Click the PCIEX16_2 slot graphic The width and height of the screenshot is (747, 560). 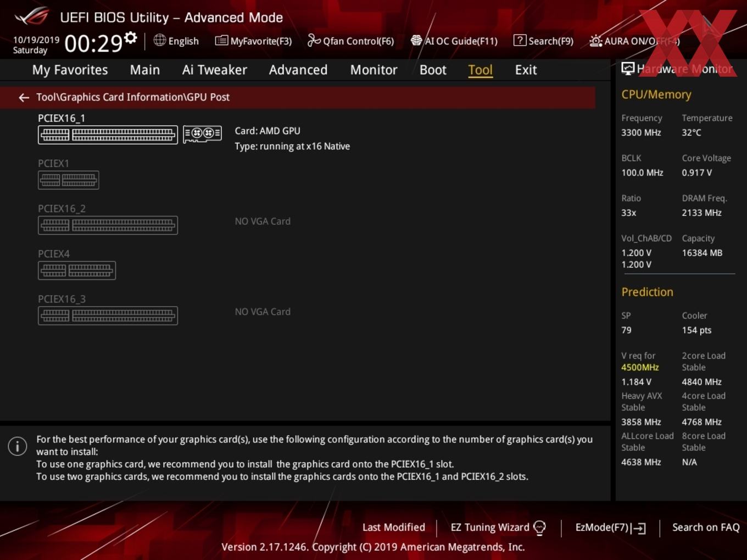(x=108, y=225)
